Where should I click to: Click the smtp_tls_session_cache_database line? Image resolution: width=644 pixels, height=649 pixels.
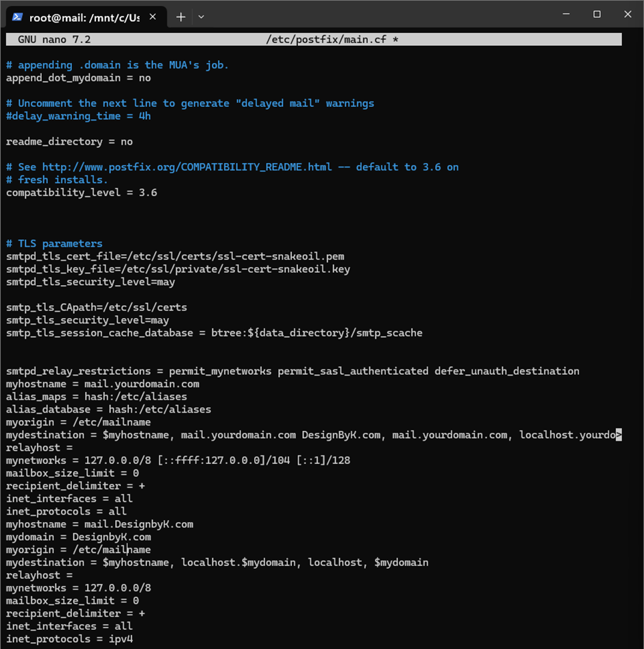click(x=214, y=333)
